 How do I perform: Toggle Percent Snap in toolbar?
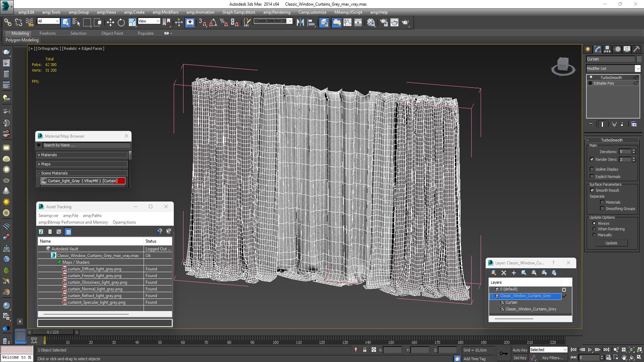[x=224, y=22]
